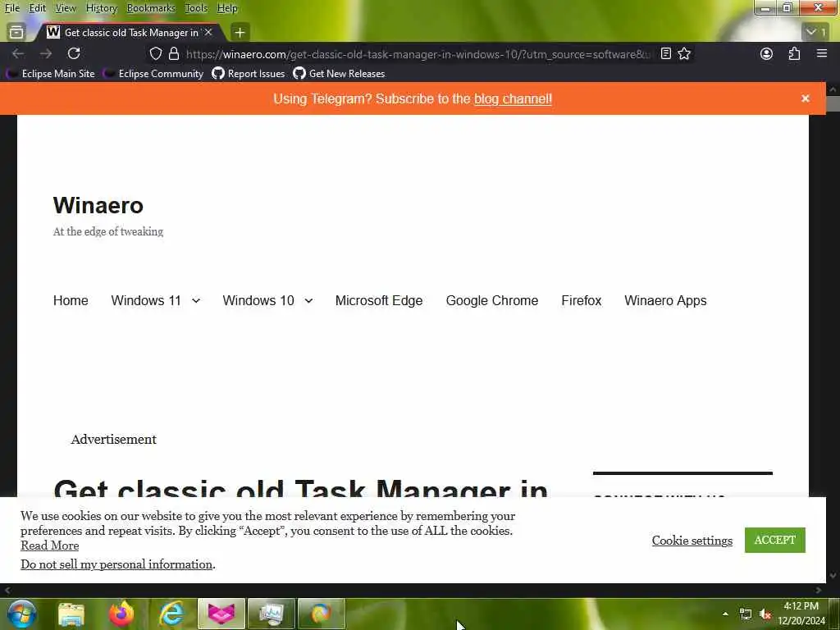Bookmark this page with the star
The image size is (840, 630).
[684, 53]
